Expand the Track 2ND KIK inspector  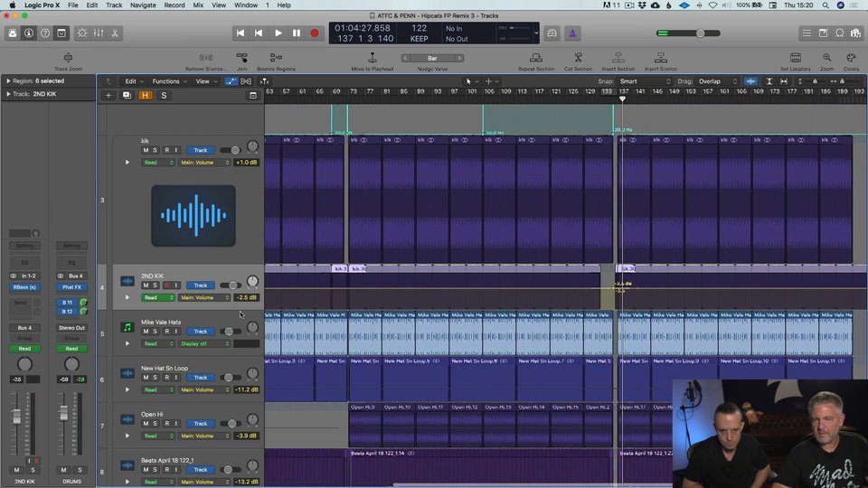coord(8,94)
